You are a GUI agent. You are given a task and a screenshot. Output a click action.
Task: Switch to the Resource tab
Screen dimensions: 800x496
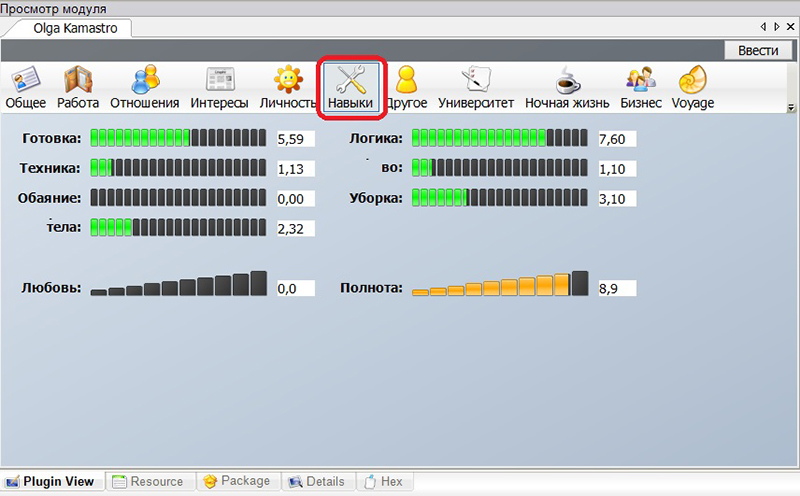coord(147,481)
